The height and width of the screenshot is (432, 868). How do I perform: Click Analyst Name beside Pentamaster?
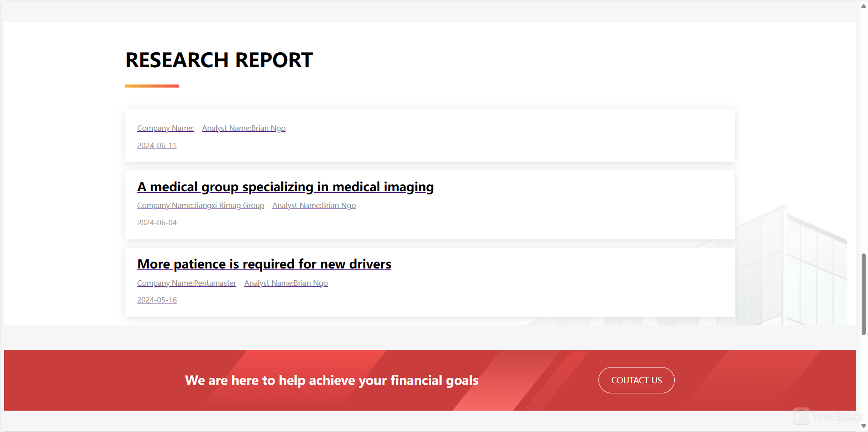pyautogui.click(x=286, y=283)
